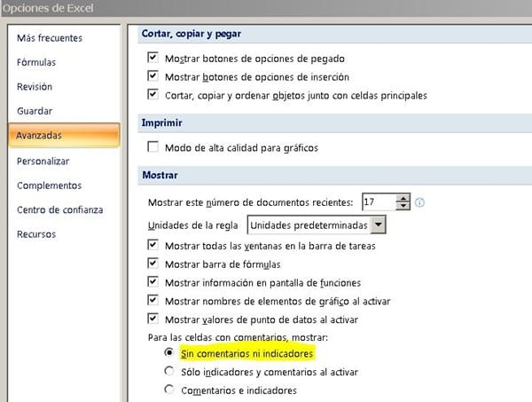Screen dimensions: 532x402
Task: Toggle Cortar, copiar y ordenar objetos checkbox
Action: click(153, 94)
